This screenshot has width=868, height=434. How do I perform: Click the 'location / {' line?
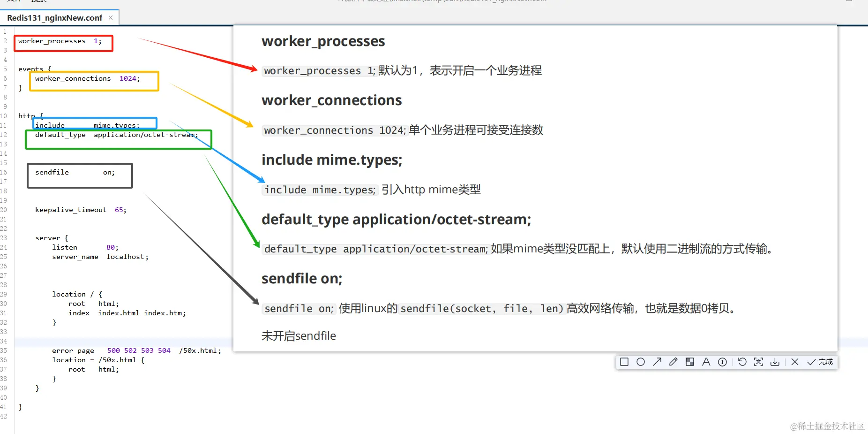pos(77,294)
